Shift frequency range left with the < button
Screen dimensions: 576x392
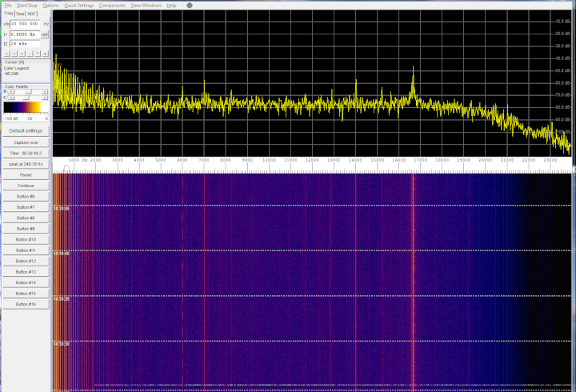[6, 54]
